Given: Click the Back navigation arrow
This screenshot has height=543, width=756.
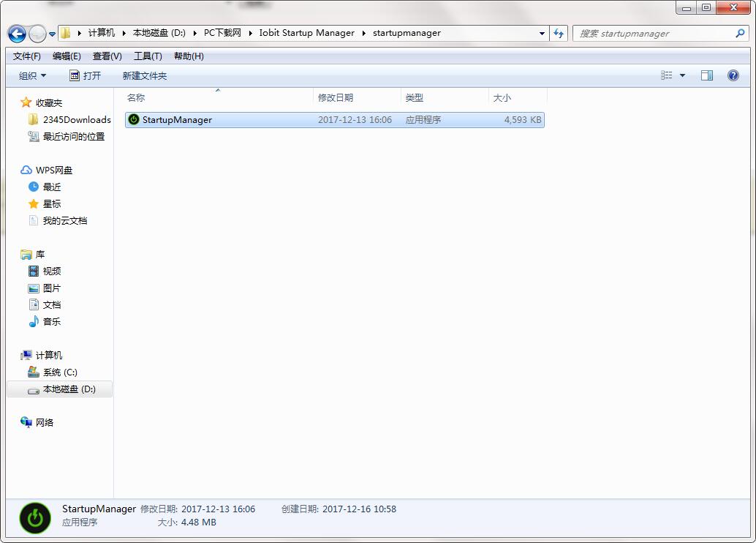Looking at the screenshot, I should tap(17, 34).
